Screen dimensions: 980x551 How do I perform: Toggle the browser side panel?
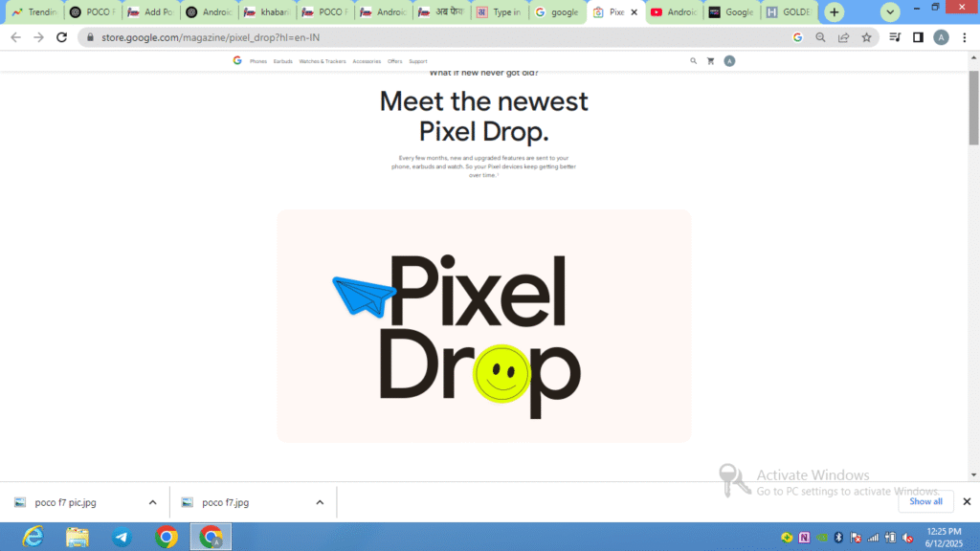918,37
